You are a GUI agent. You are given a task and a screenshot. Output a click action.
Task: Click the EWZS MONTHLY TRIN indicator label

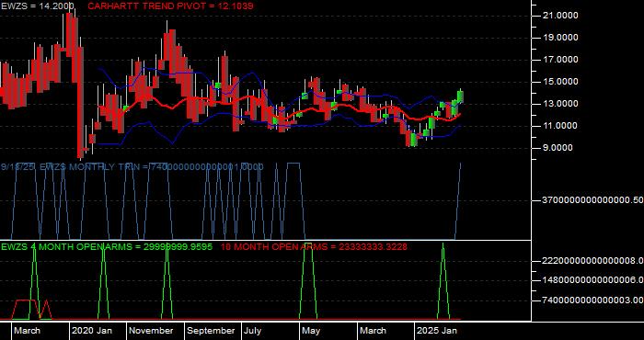click(x=132, y=166)
